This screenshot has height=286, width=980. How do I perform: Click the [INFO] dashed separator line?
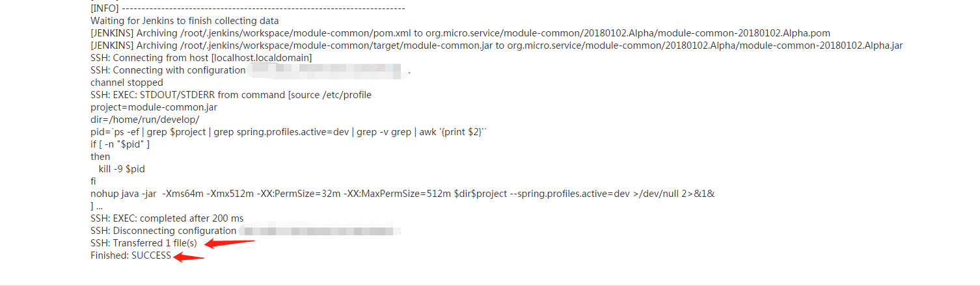click(248, 8)
